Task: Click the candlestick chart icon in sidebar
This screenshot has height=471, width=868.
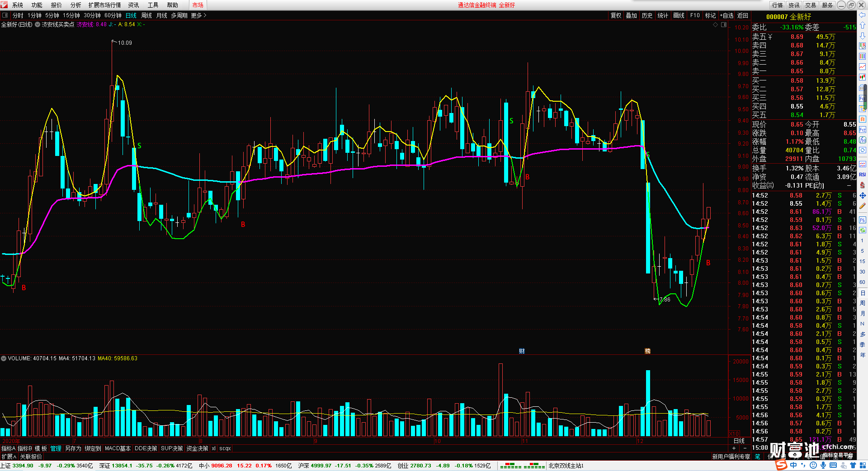Action: (x=863, y=77)
